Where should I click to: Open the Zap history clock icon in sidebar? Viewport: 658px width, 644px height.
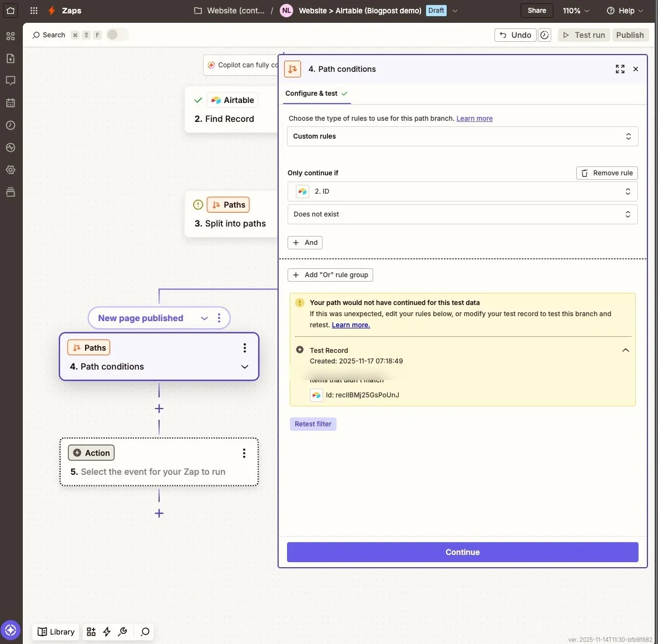(11, 125)
